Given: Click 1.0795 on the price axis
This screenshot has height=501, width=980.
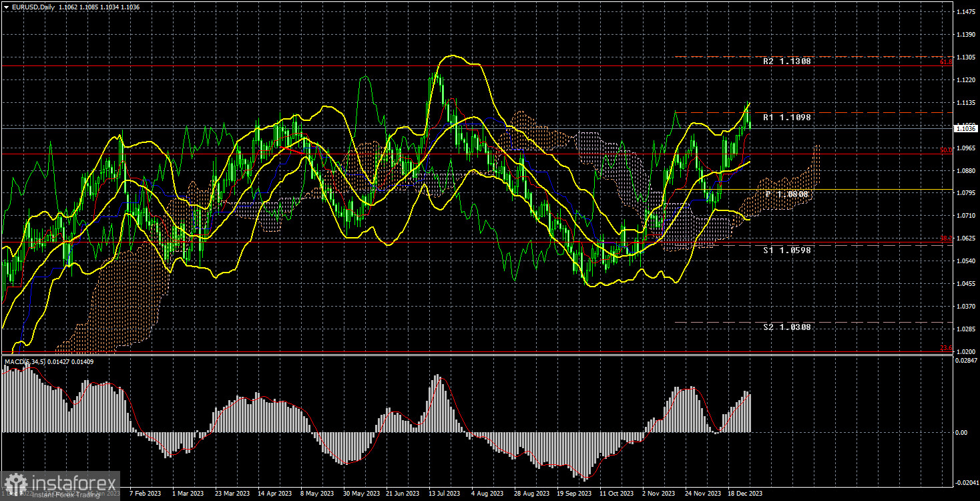Looking at the screenshot, I should click(965, 193).
